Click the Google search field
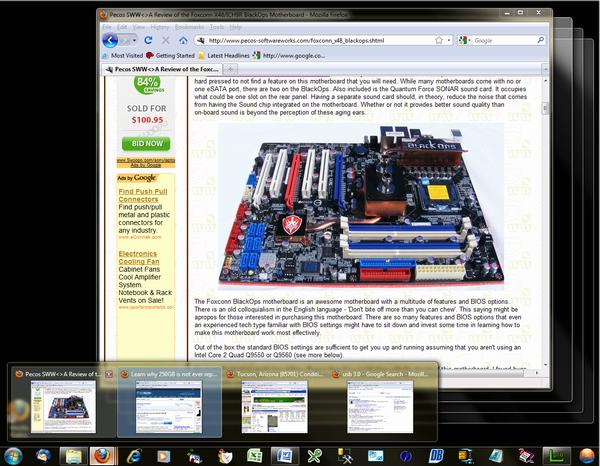600x466 pixels. tap(504, 40)
